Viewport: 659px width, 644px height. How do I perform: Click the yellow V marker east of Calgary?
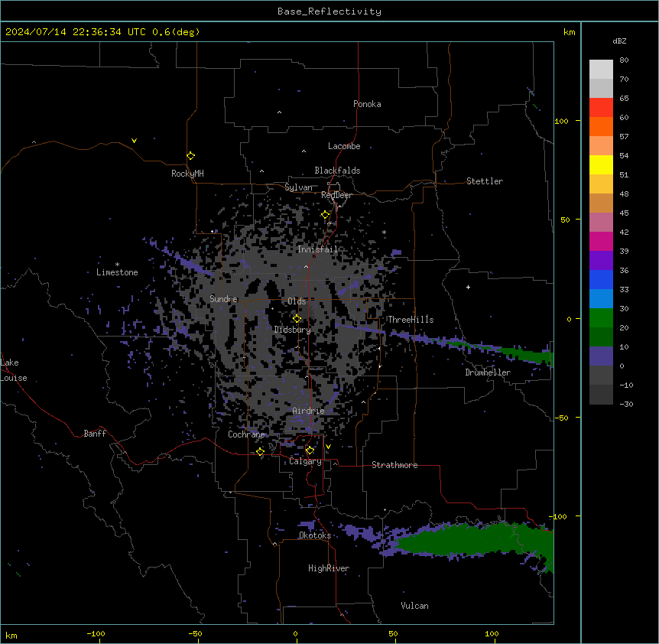(328, 447)
